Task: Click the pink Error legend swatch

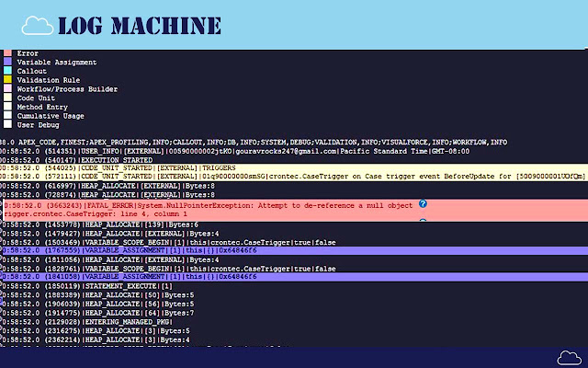Action: (7, 53)
